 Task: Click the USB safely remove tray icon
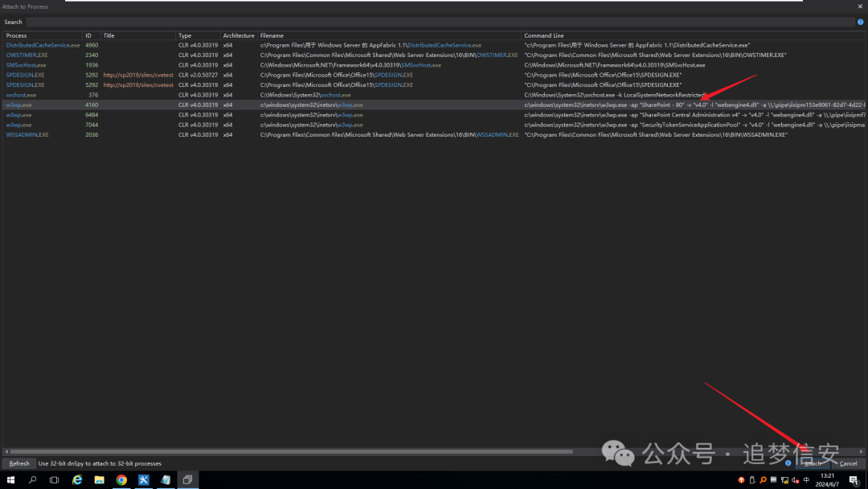point(752,480)
